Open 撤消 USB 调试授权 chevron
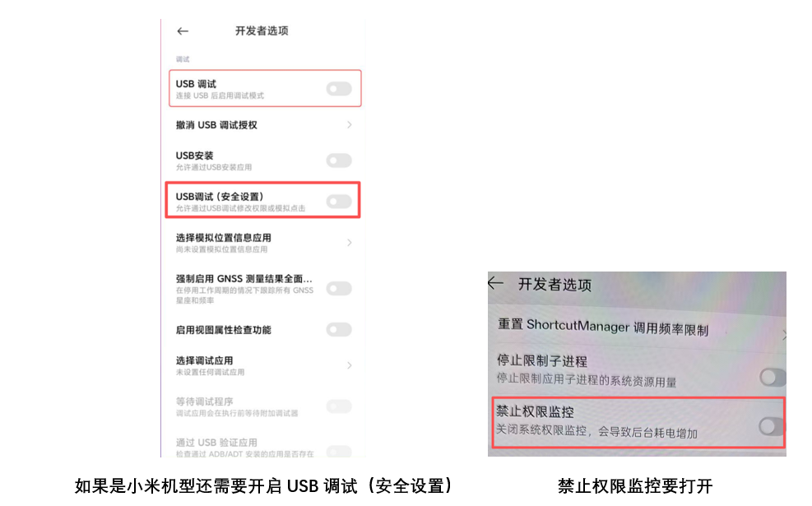 click(350, 125)
